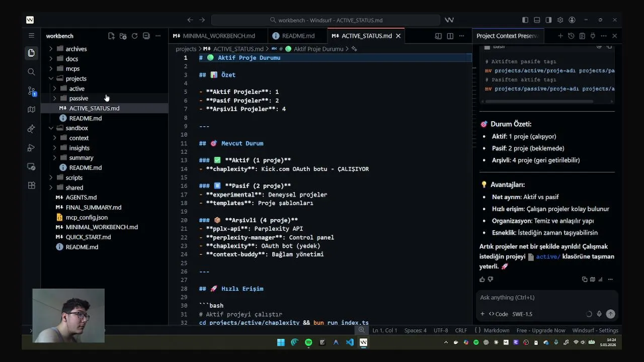Open Cascade memories notepad icon

582,36
